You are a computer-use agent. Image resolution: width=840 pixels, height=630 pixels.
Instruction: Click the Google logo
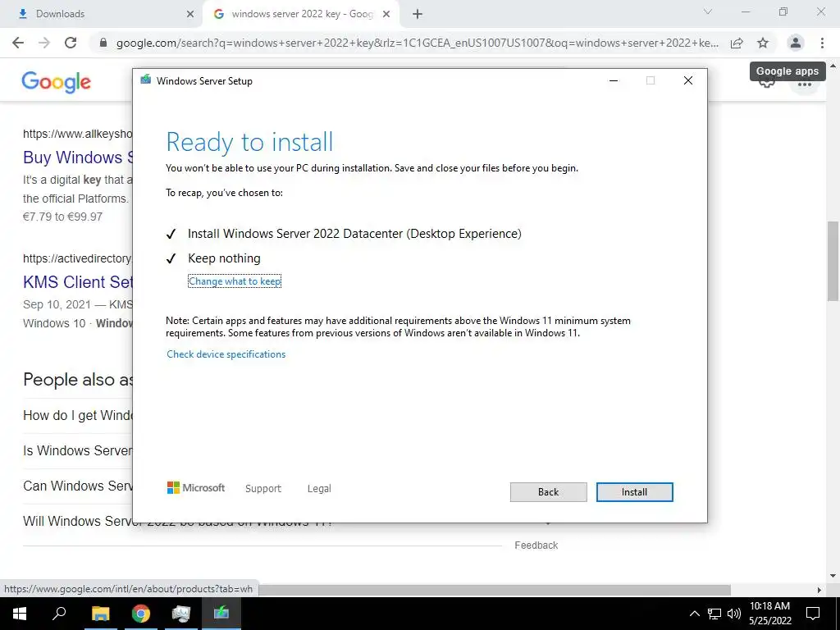(57, 82)
